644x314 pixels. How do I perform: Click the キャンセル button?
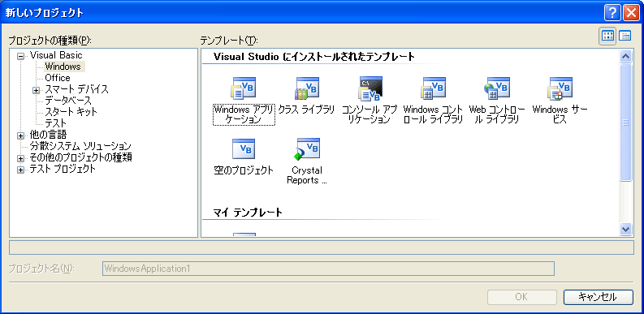tap(598, 297)
